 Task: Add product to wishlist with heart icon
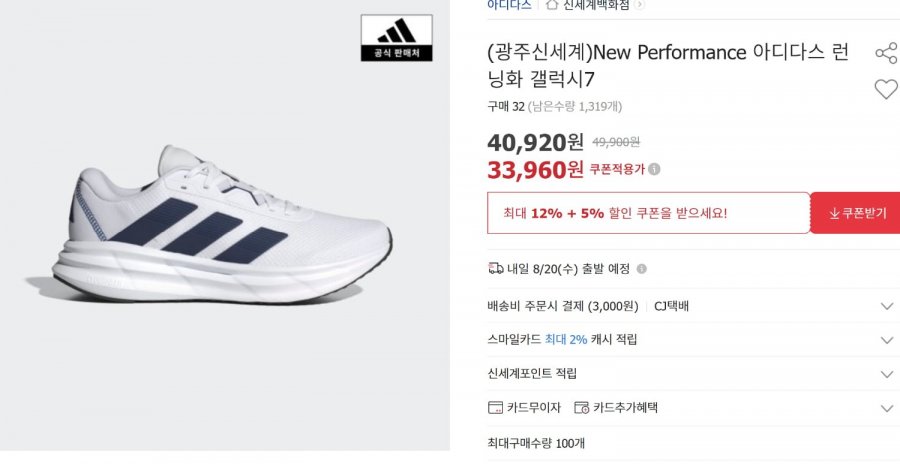pos(886,89)
